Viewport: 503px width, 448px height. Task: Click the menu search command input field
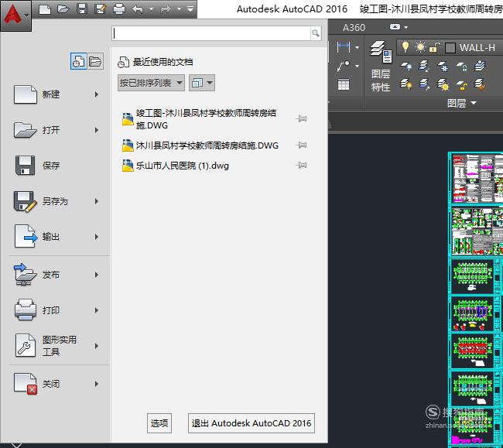[211, 33]
